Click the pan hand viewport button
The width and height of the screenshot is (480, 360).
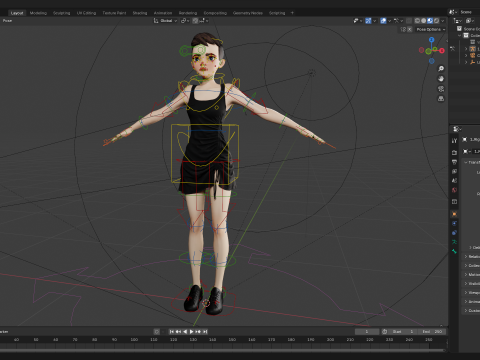[441, 79]
